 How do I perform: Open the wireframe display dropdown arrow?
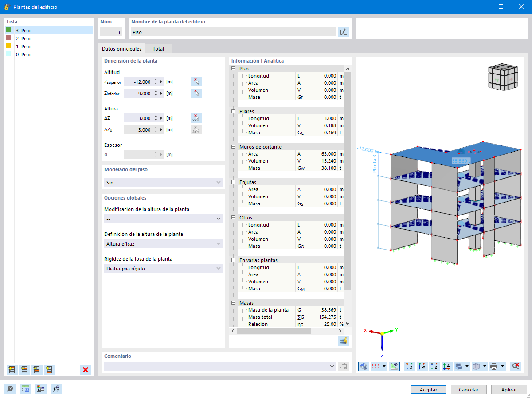coord(485,366)
